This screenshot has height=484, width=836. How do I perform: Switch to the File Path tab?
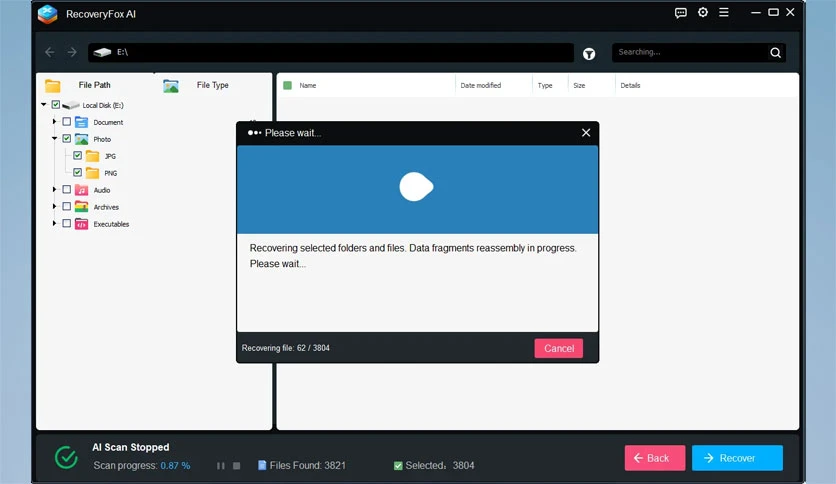pyautogui.click(x=94, y=85)
